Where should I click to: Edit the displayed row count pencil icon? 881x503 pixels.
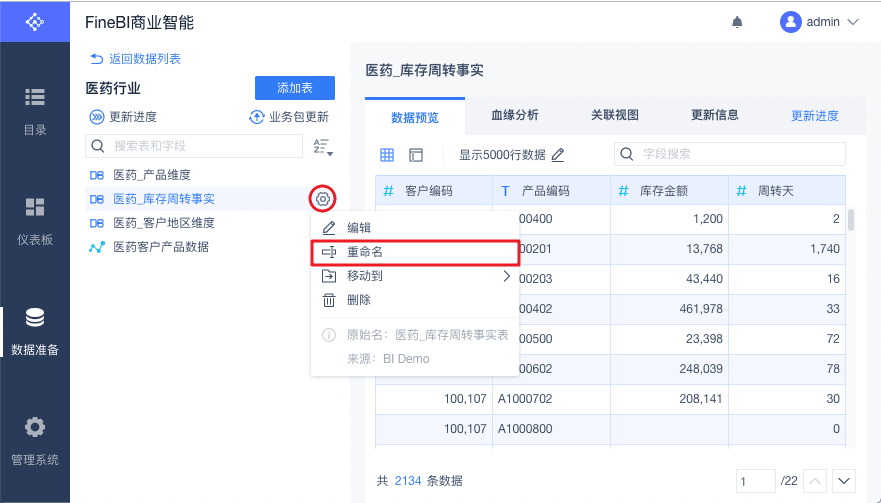[558, 155]
